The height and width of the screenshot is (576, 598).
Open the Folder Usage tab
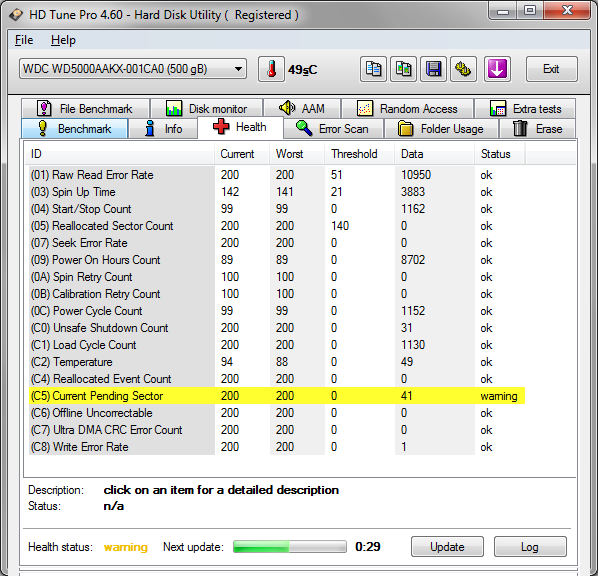(441, 129)
